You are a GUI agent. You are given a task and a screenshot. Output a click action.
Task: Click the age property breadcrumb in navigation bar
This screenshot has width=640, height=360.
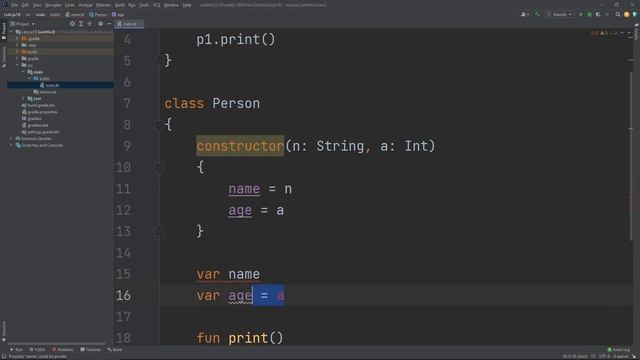point(118,14)
